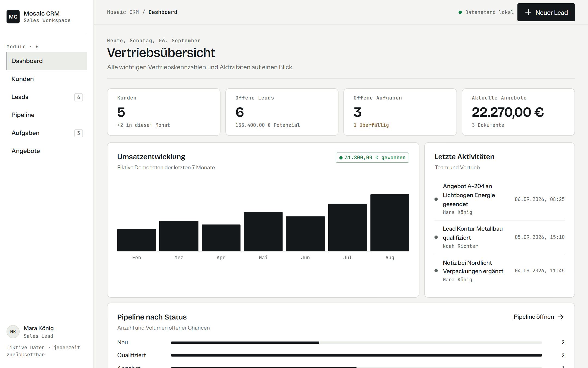Click the Vertriebsübersicht heading

(x=161, y=53)
